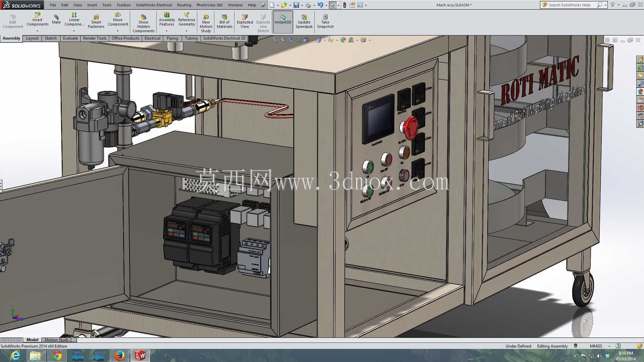Click the Previous View icon
Image resolution: width=644 pixels, height=362 pixels.
(291, 40)
